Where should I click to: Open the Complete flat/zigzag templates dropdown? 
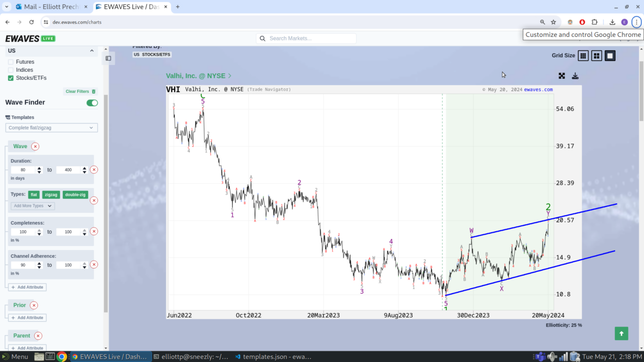(x=52, y=128)
